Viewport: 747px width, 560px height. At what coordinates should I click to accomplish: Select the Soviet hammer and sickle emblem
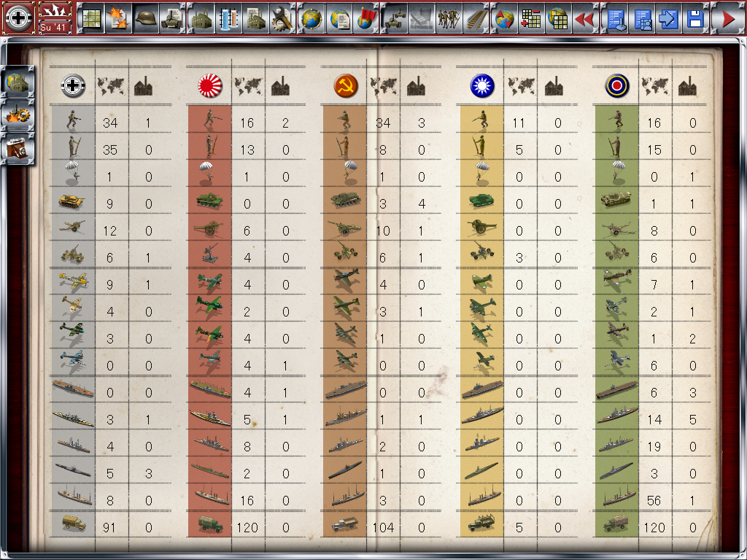(345, 87)
